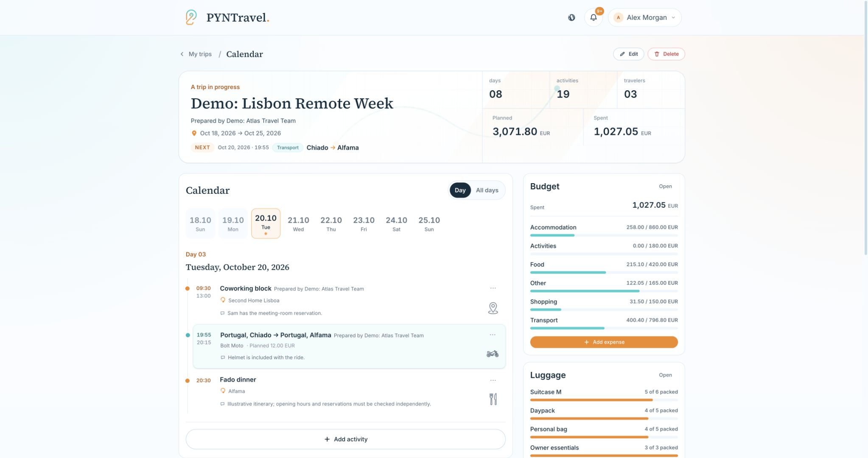Open the three-dot menu for Fado dinner
The width and height of the screenshot is (868, 458).
pyautogui.click(x=493, y=380)
